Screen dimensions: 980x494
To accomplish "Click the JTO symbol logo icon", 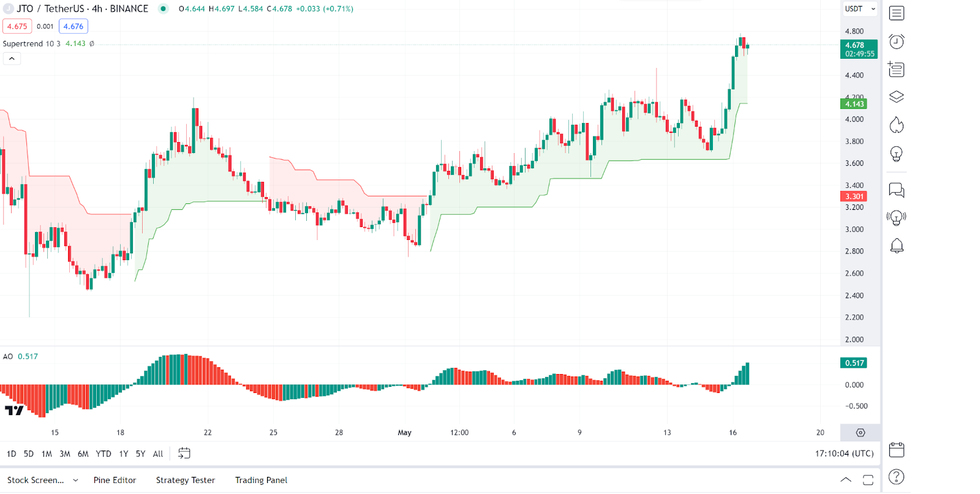I will pyautogui.click(x=9, y=9).
